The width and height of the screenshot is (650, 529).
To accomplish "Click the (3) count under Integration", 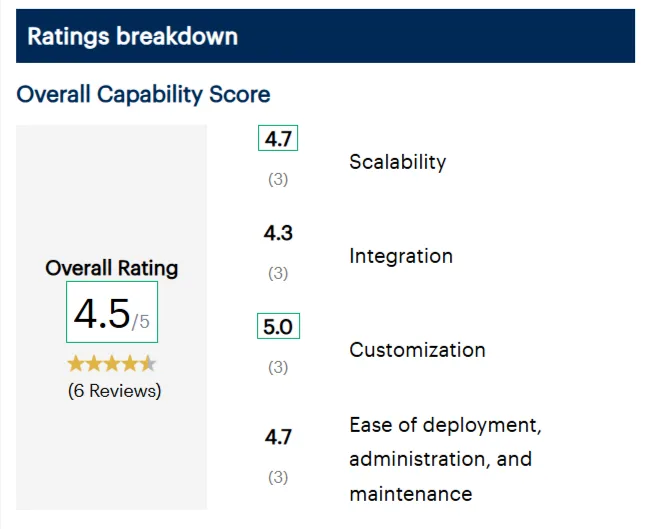I will [x=278, y=273].
